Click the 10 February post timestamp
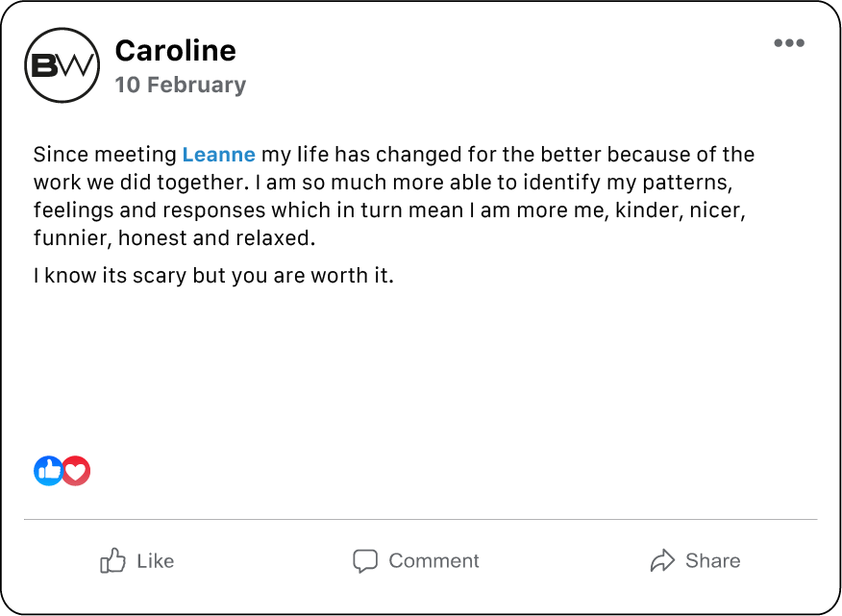 pyautogui.click(x=180, y=85)
